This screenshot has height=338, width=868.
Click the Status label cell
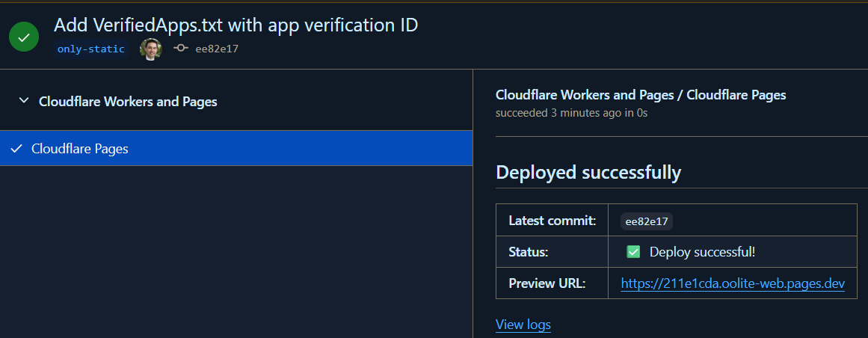tap(552, 252)
